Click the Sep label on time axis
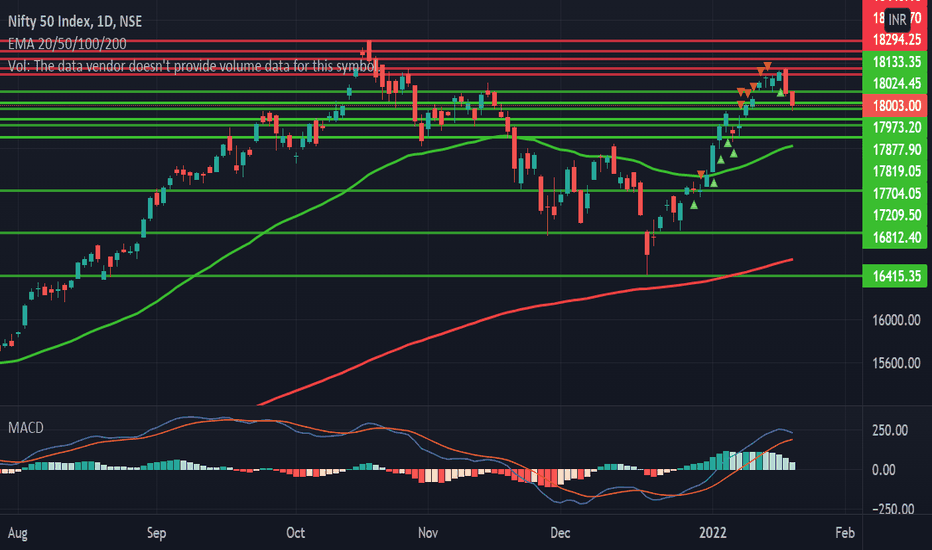932x550 pixels. (x=156, y=533)
